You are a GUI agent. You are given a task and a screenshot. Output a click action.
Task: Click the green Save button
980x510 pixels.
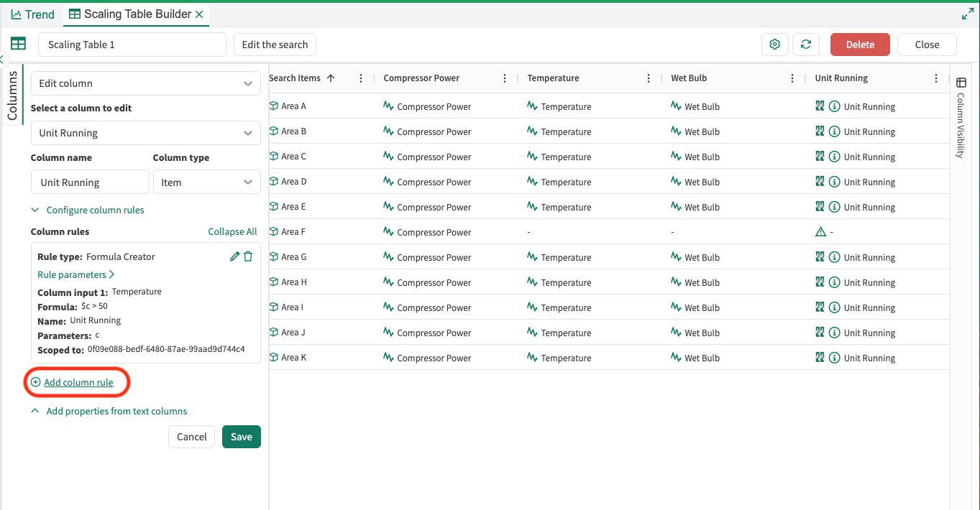coord(241,437)
